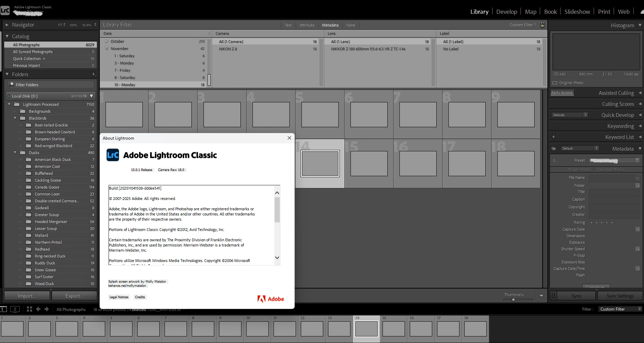Click the LrC logo in About dialog
Image resolution: width=644 pixels, height=343 pixels.
[113, 155]
